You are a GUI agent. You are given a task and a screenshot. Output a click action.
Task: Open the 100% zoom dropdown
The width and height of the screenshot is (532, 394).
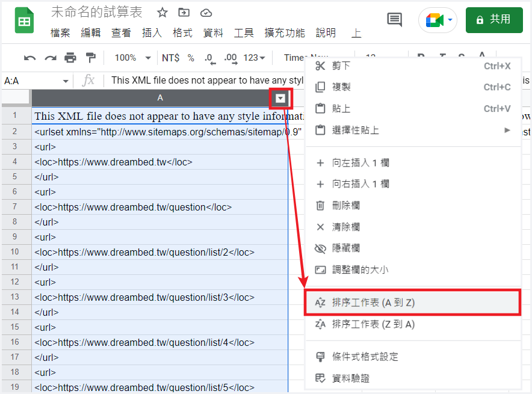pos(132,58)
